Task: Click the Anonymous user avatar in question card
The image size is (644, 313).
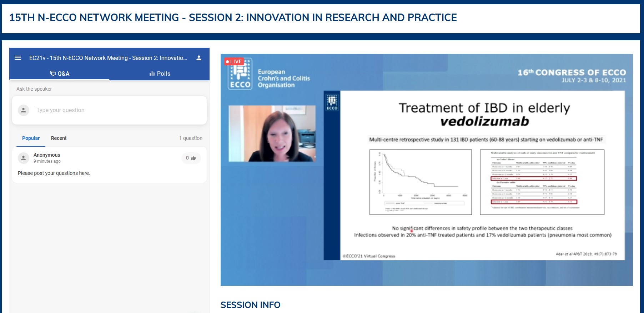Action: [24, 158]
